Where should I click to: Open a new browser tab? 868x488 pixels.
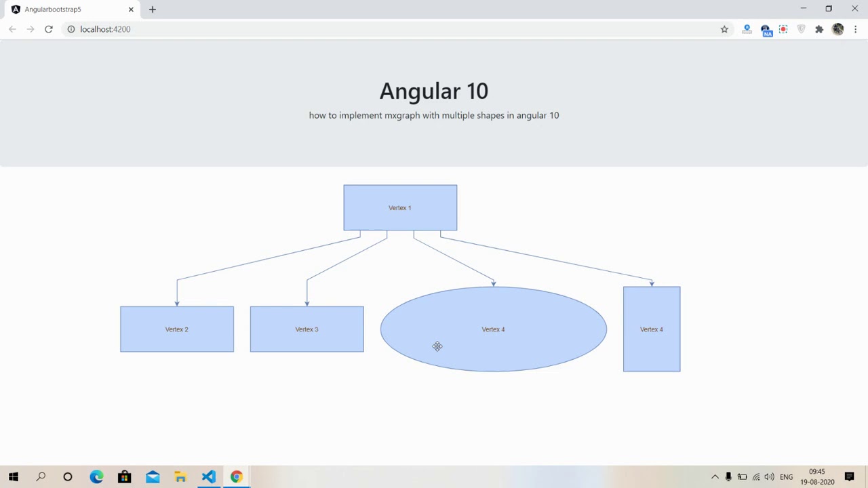click(x=153, y=9)
